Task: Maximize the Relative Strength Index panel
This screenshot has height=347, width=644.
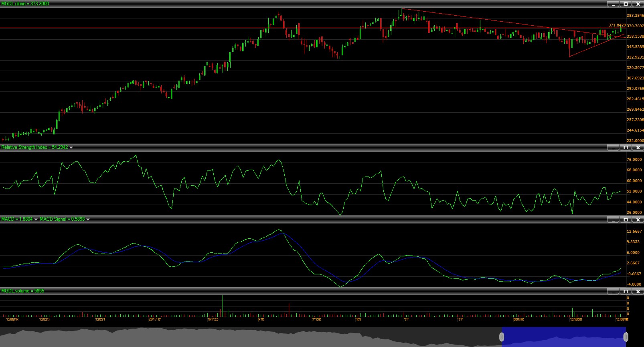Action: pos(626,148)
